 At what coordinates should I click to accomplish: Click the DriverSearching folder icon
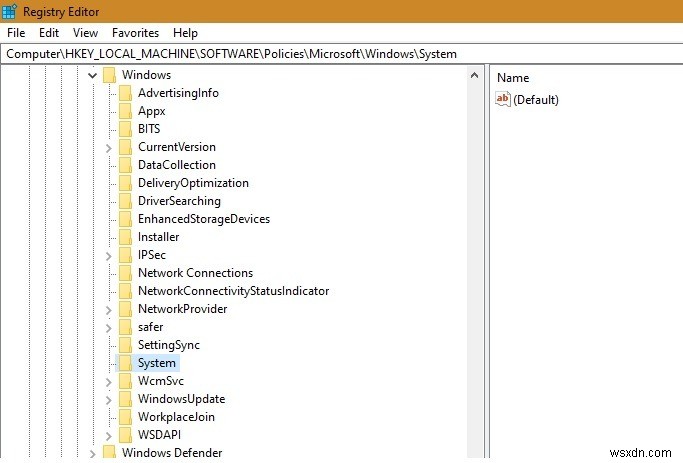point(125,201)
